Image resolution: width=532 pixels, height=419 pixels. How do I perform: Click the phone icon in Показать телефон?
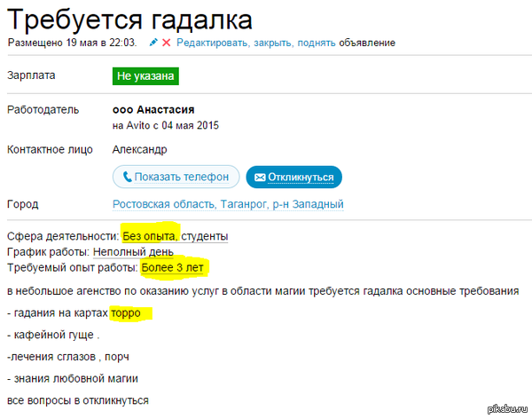[x=127, y=177]
